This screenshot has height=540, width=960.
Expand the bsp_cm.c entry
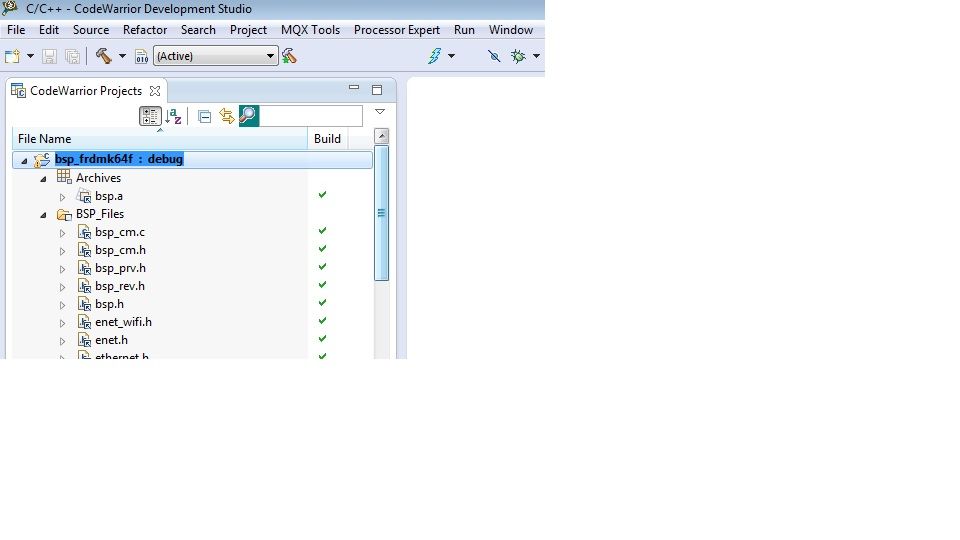[x=62, y=233]
